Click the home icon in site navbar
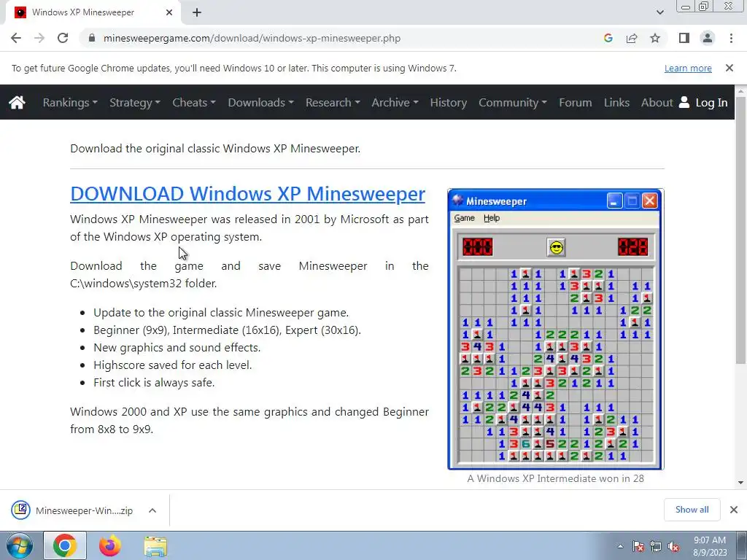Viewport: 747px width, 560px height. [x=17, y=102]
